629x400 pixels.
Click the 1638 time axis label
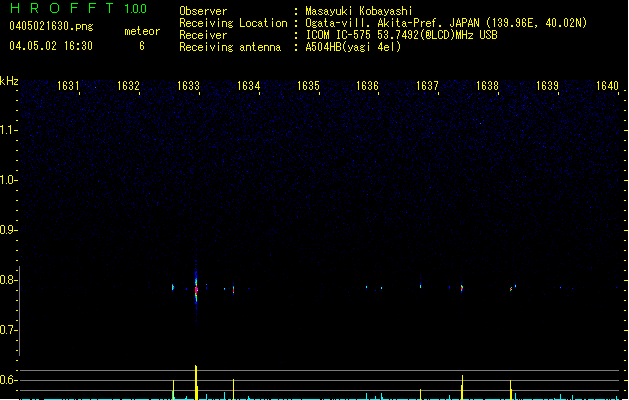pos(487,86)
